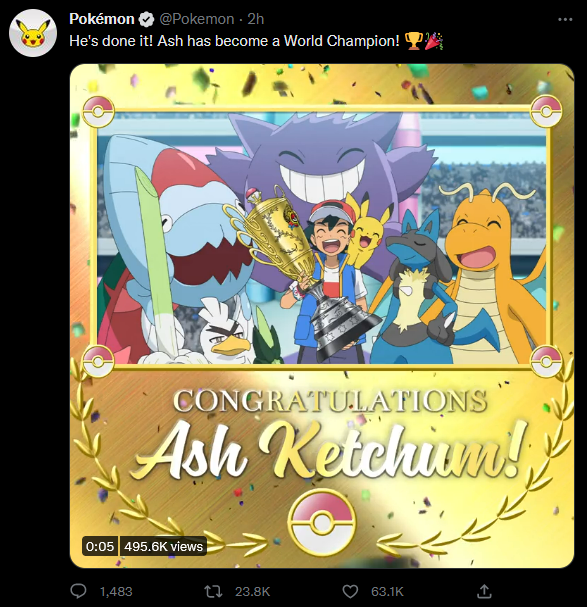Open the Pokémon Pikachu profile avatar
Screen dimensions: 587x607
tap(33, 33)
